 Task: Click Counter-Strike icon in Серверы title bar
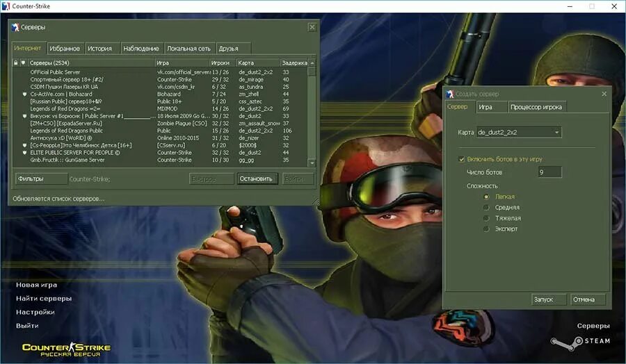click(15, 27)
